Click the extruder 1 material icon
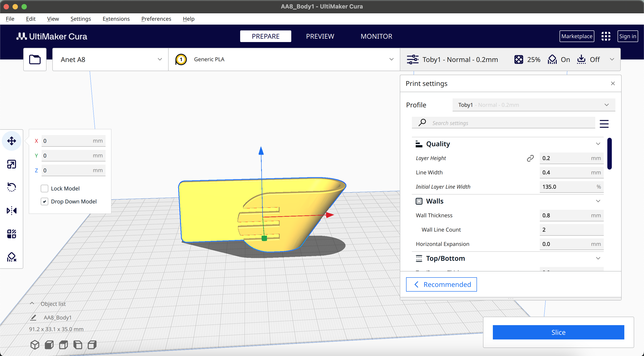644x356 pixels. click(x=181, y=59)
